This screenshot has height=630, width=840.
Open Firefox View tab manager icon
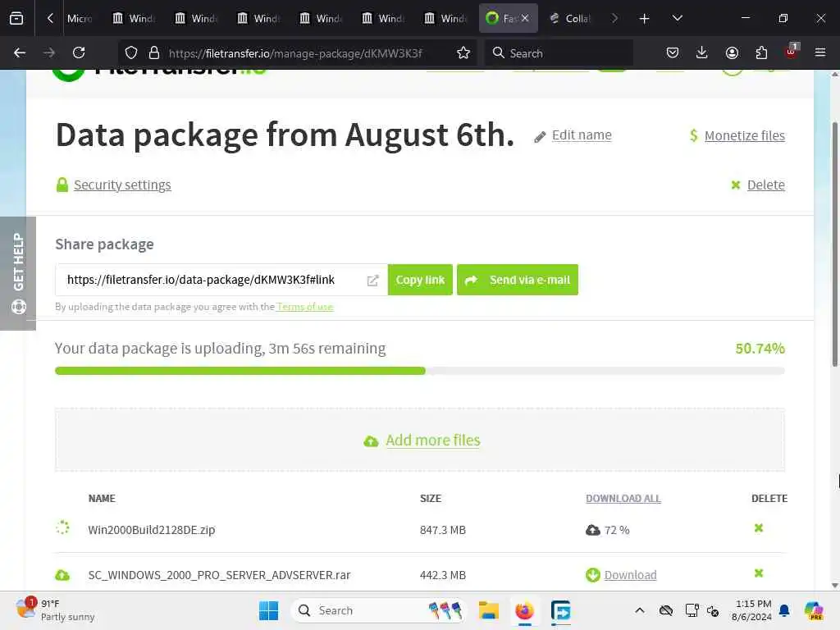tap(16, 18)
